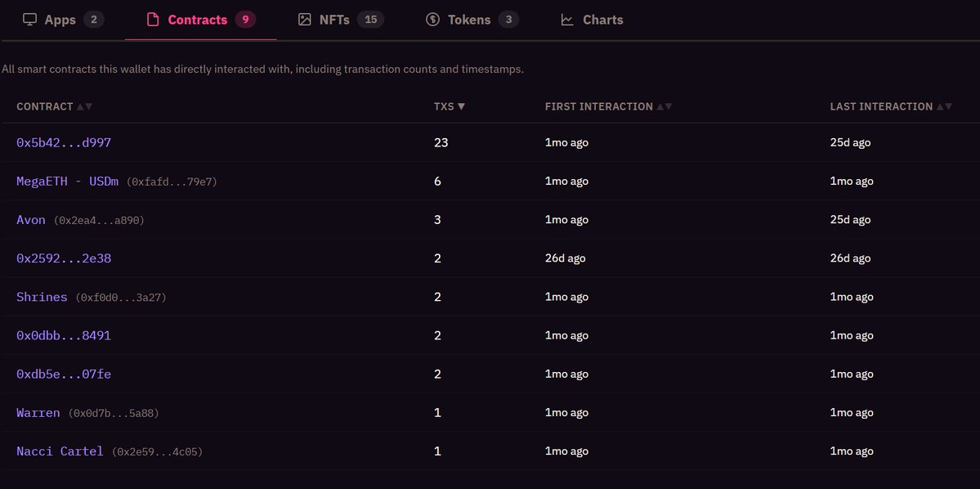The width and height of the screenshot is (980, 489).
Task: Open the Nacci Cartel contract
Action: coord(60,451)
